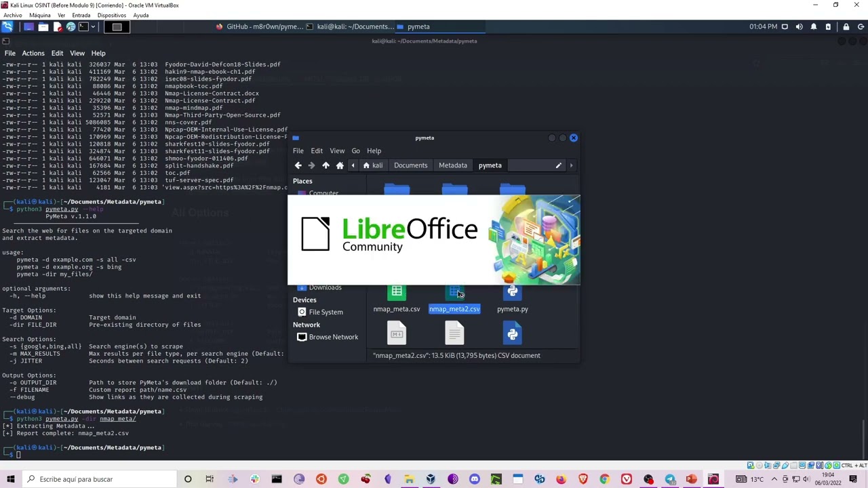Open VirtualBox Ayuda menu
Viewport: 868px width, 488px height.
coord(141,15)
